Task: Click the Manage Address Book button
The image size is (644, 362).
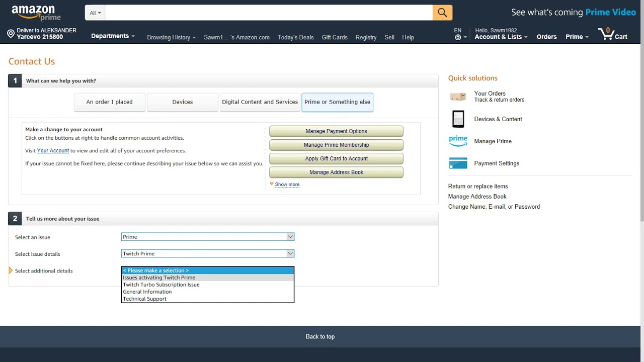Action: [336, 172]
